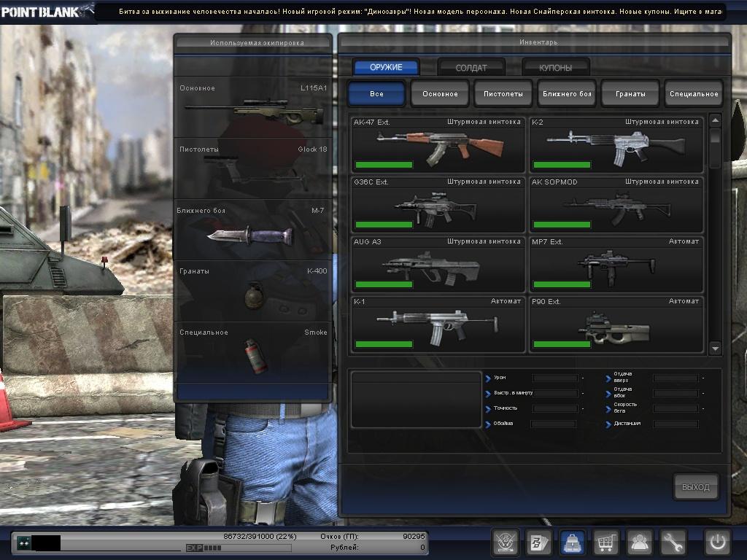Select the AK-47 Ext. weapon card
Viewport: 747px width, 560px height.
[438, 144]
